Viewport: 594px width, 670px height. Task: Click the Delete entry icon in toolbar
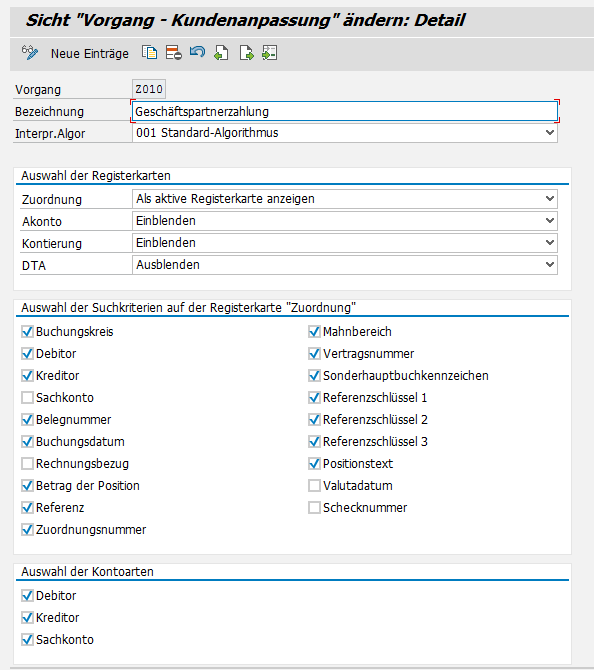pos(173,53)
